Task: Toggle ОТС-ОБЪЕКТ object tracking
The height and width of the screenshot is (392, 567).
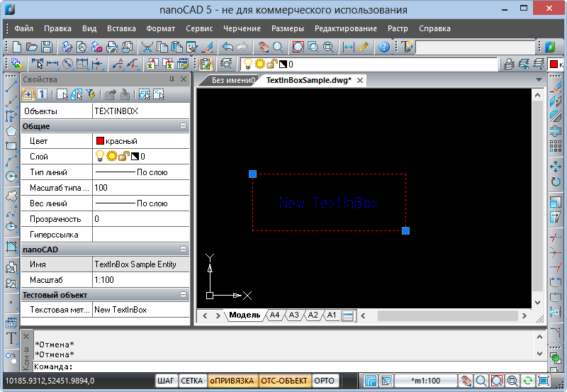Action: [284, 381]
